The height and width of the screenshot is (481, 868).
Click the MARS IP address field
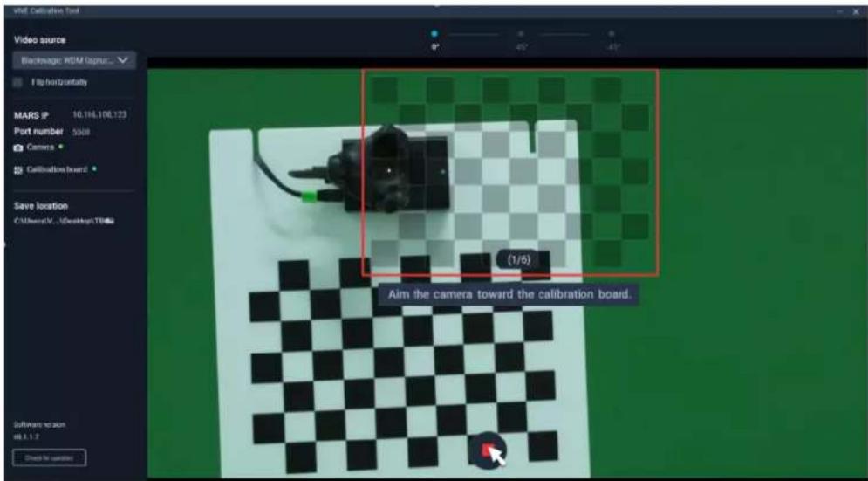point(99,114)
